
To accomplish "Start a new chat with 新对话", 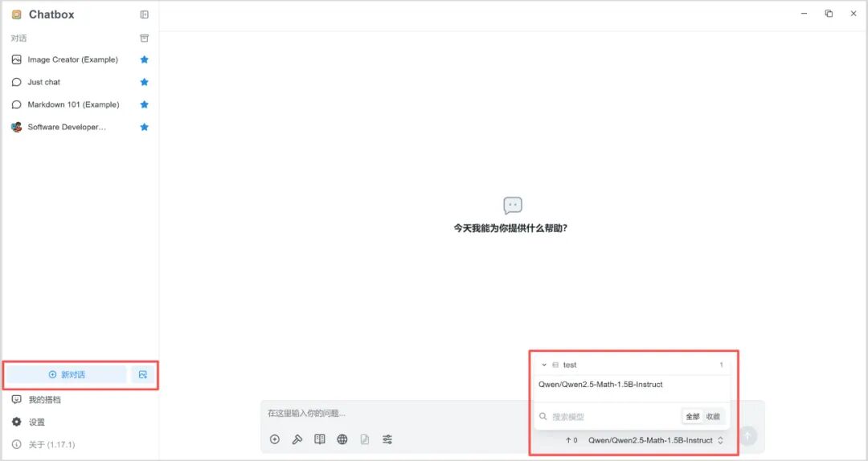I will tap(67, 375).
